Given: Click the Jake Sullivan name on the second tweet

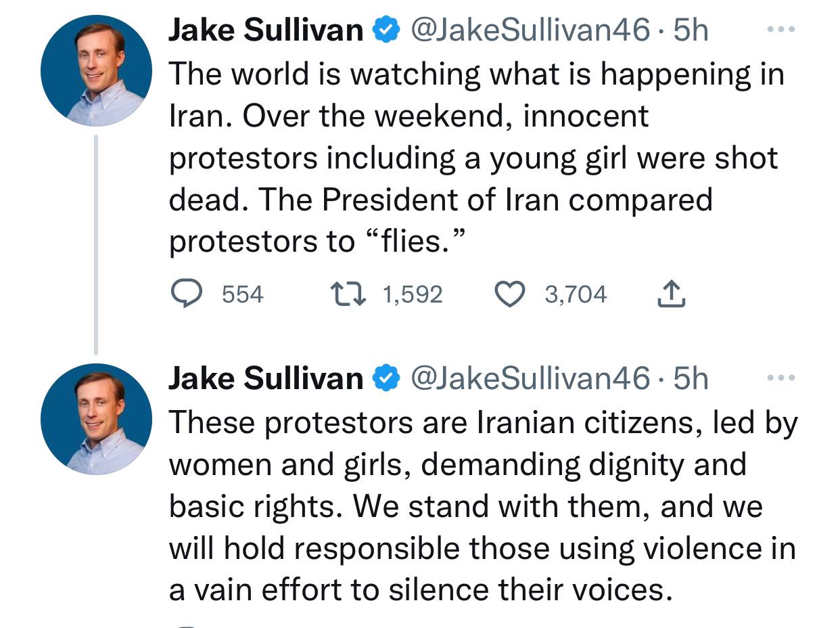Looking at the screenshot, I should point(265,378).
